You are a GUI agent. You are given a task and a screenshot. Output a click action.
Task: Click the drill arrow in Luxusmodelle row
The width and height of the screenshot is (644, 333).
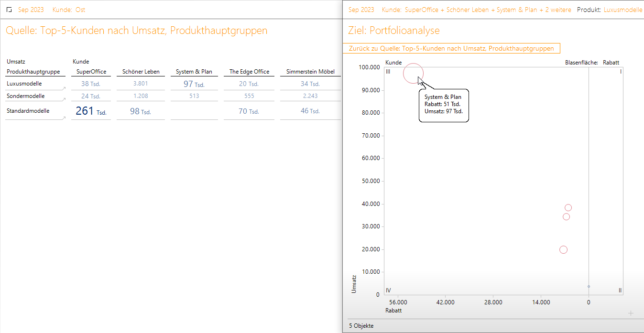tap(63, 88)
